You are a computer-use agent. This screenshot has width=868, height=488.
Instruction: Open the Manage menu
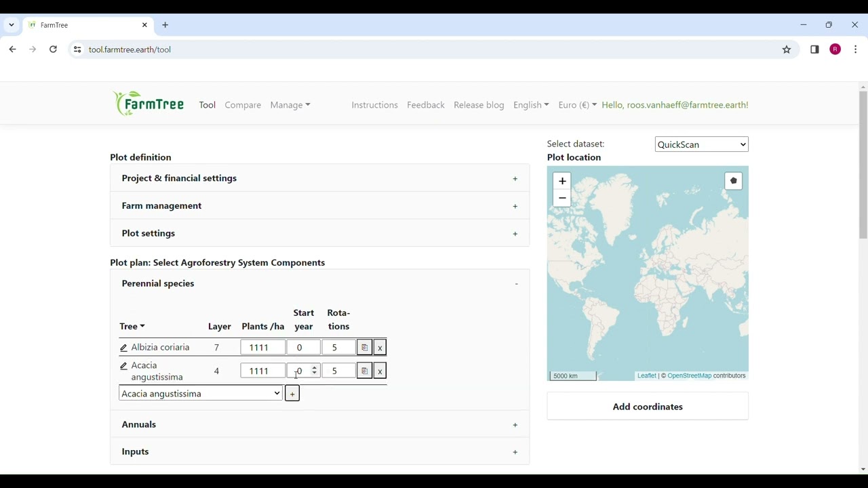[290, 105]
